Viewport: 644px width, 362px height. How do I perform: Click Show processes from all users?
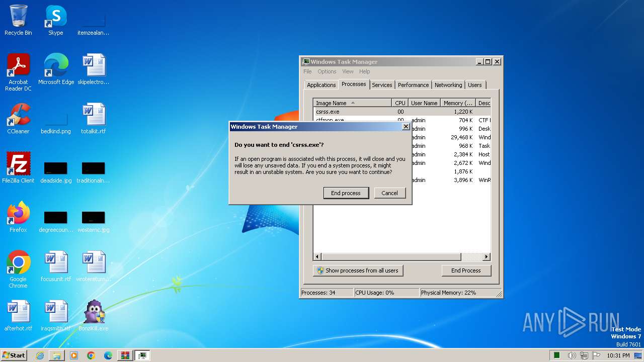(x=358, y=270)
